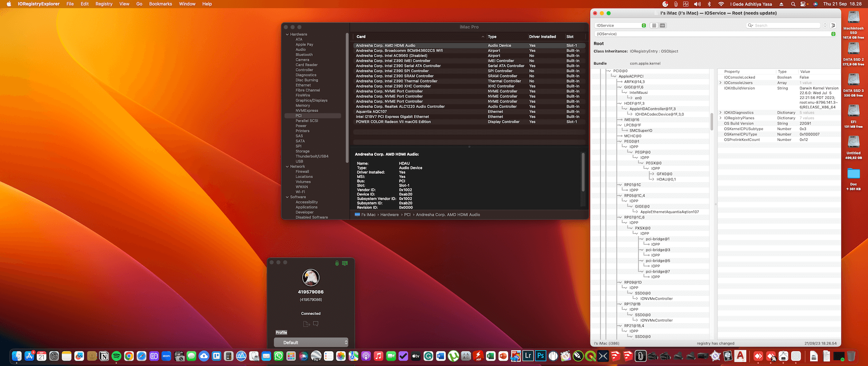Launch Photoshop from the Dock

[540, 356]
